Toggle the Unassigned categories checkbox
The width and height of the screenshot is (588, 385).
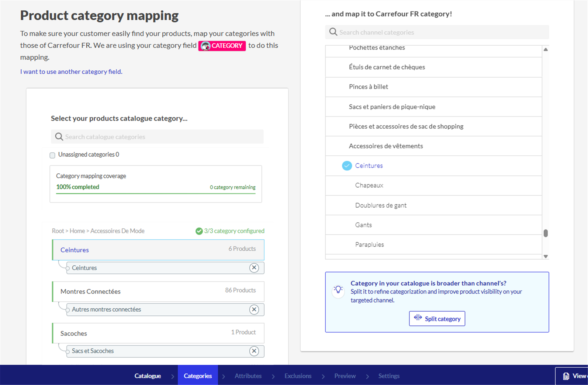click(x=52, y=155)
